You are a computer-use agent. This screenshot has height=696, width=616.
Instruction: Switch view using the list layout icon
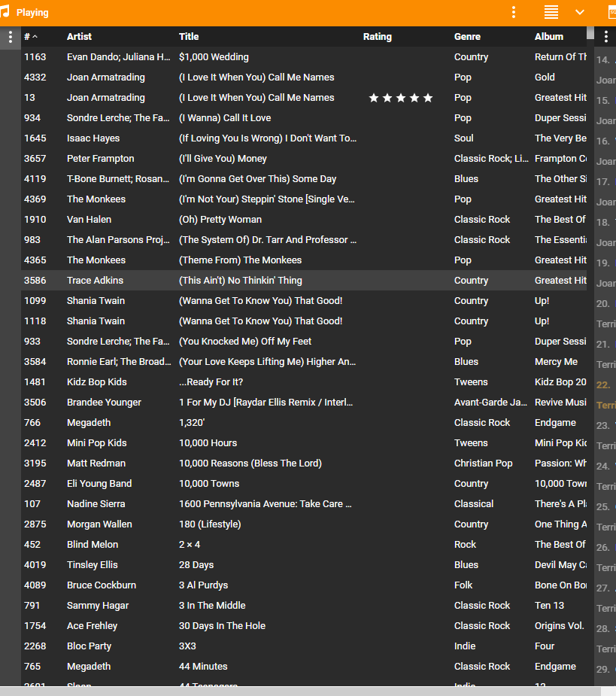pyautogui.click(x=551, y=12)
